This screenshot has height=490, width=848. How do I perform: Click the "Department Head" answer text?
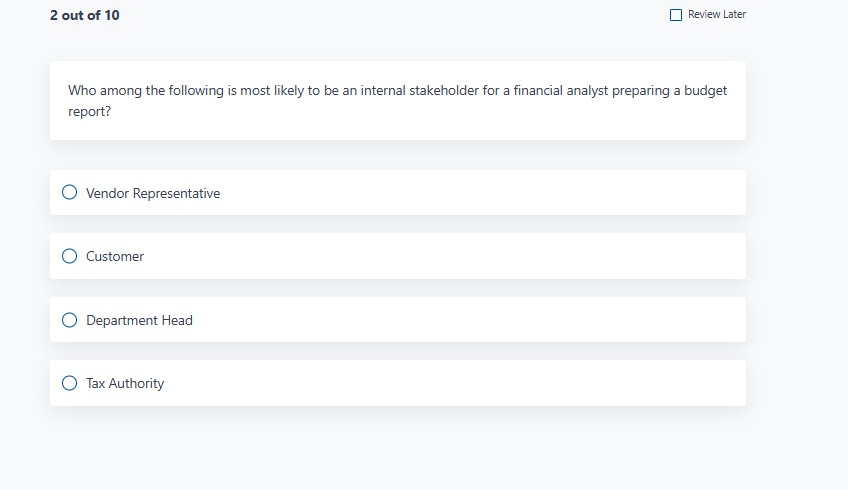point(139,320)
